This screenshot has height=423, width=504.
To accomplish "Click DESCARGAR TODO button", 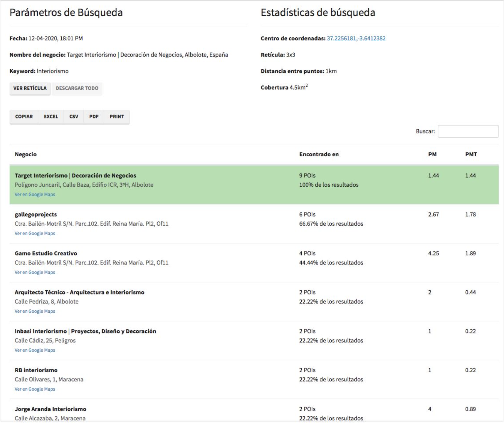I will [x=77, y=88].
